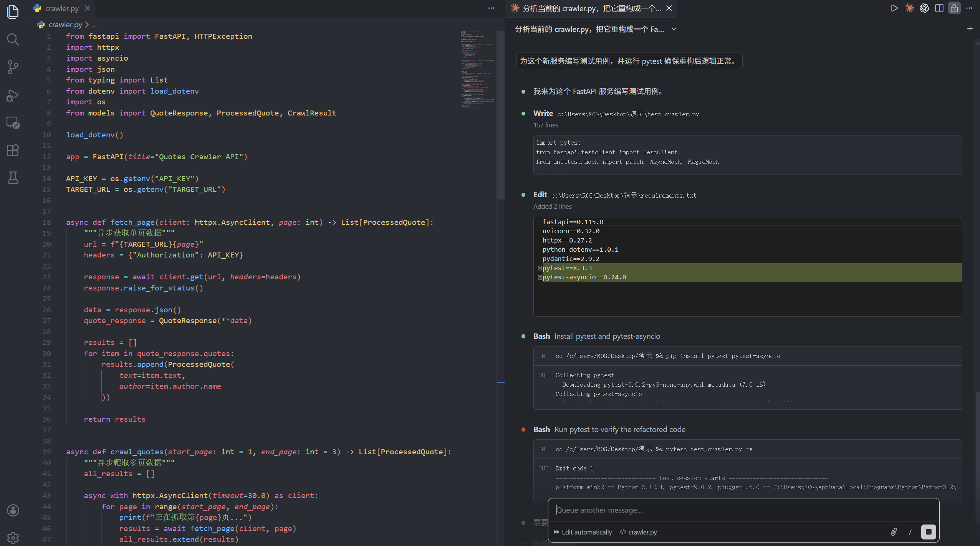Toggle Edit automatically permission mode
This screenshot has width=980, height=546.
point(583,532)
